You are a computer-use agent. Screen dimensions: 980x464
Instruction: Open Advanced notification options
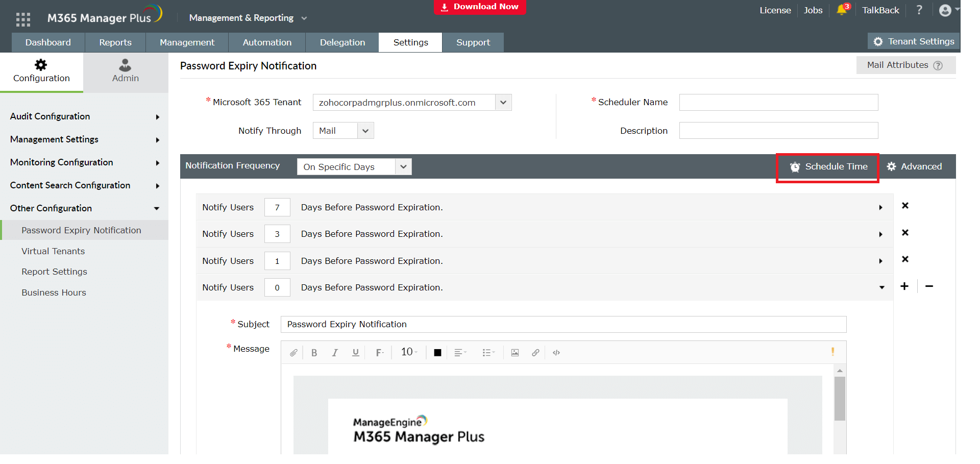[x=914, y=167]
